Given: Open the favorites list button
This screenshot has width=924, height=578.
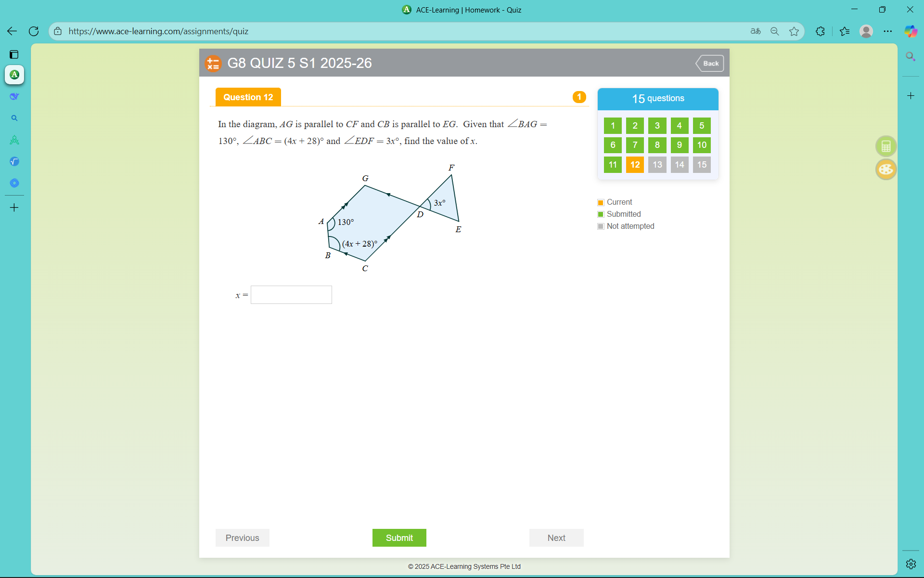Looking at the screenshot, I should coord(845,31).
